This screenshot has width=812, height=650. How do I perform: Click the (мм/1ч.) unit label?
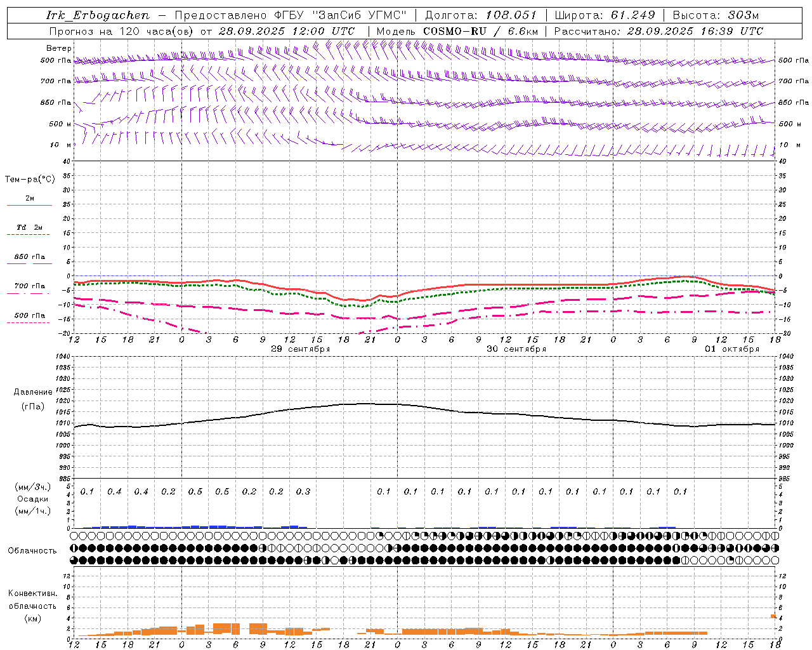[x=33, y=511]
